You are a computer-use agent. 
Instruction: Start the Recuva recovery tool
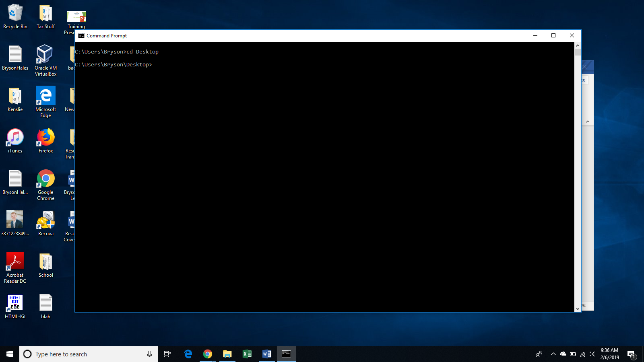pos(45,221)
